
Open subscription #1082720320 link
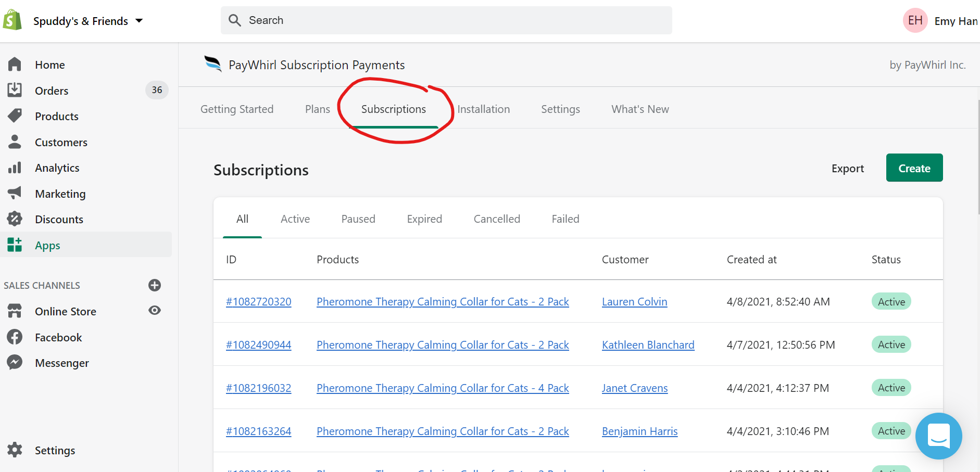258,302
